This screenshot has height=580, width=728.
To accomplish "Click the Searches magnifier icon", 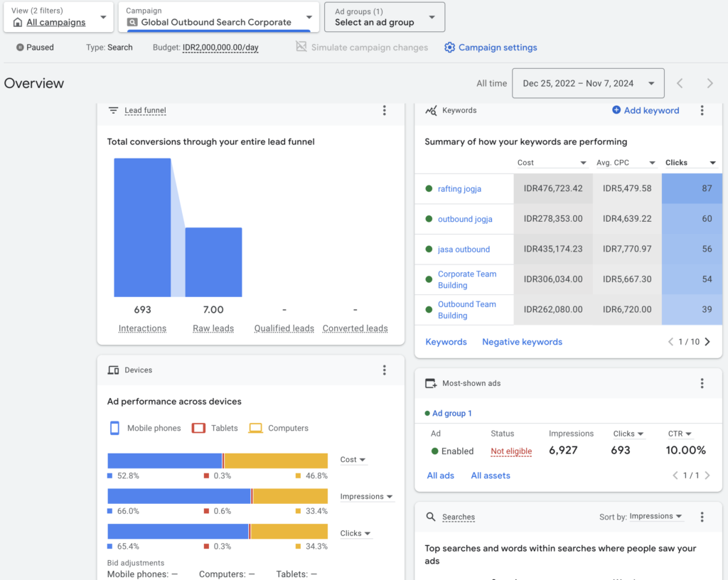I will pyautogui.click(x=430, y=517).
